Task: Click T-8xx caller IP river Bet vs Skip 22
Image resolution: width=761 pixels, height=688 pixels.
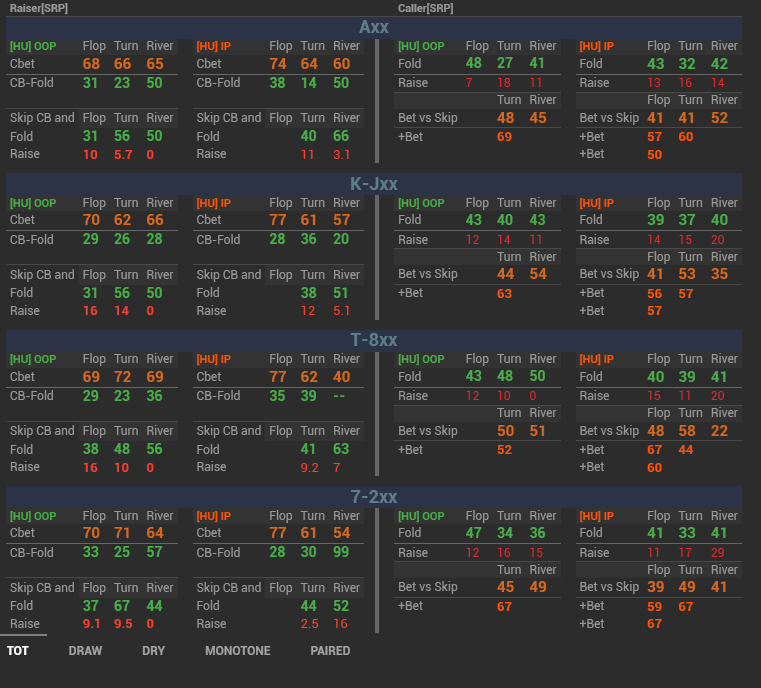Action: pos(720,431)
